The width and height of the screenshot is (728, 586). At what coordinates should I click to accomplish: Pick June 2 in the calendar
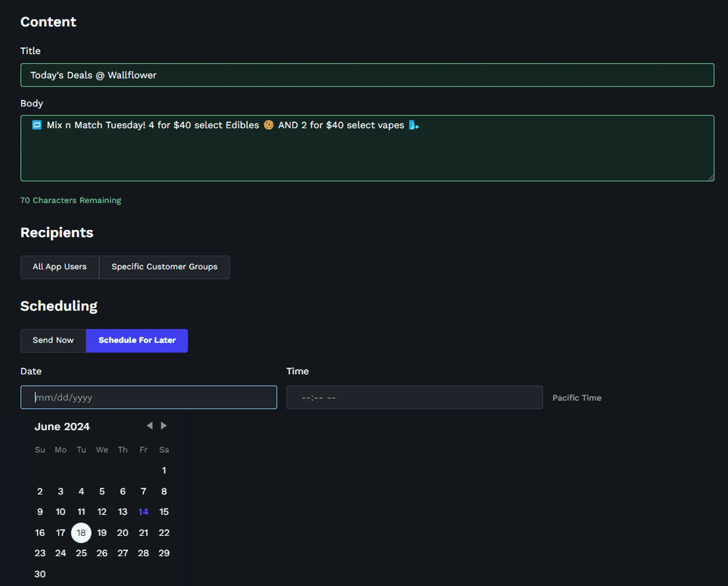coord(40,491)
